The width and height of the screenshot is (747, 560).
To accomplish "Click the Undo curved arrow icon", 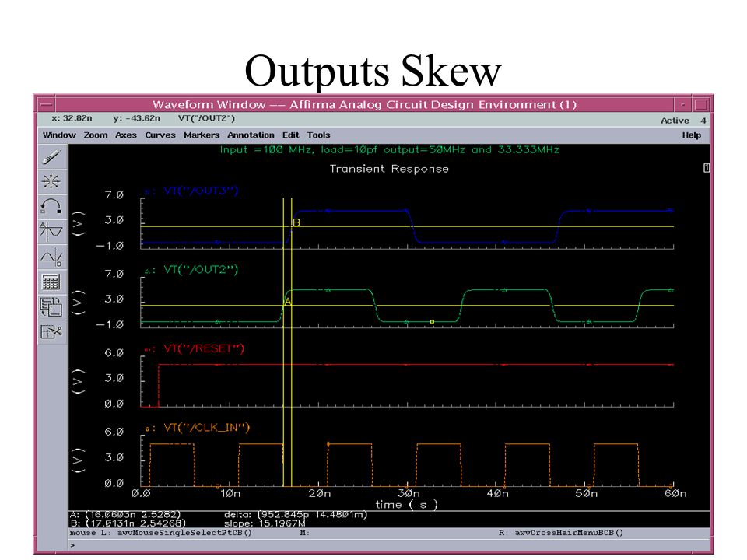I will [x=51, y=206].
